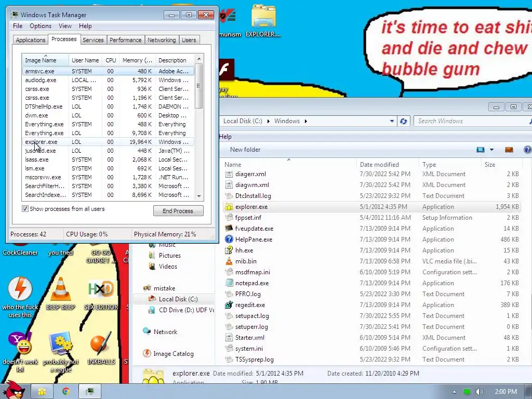
Task: Click the clock showing 2:00 PM
Action: pyautogui.click(x=506, y=392)
